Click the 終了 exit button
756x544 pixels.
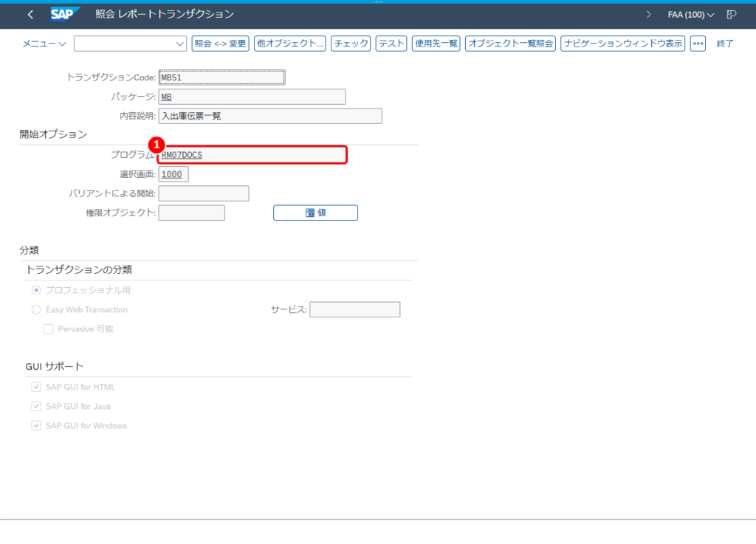click(x=725, y=44)
